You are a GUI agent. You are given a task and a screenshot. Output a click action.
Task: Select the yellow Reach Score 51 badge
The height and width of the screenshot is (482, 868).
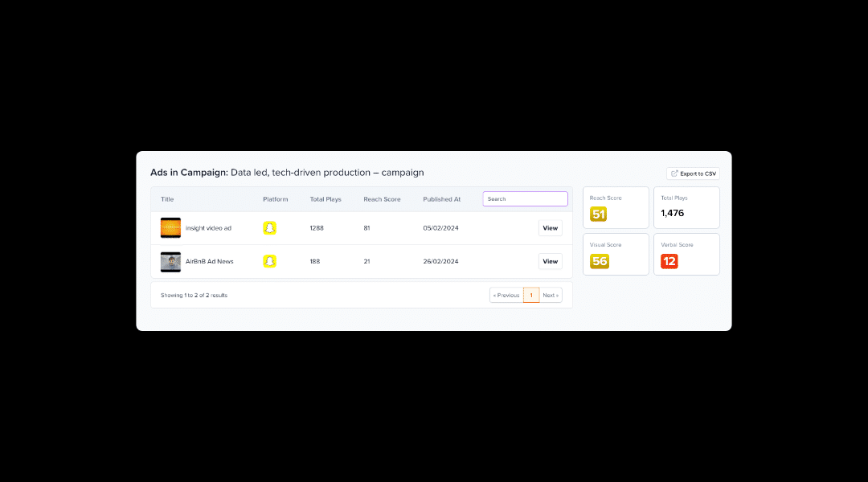coord(598,214)
